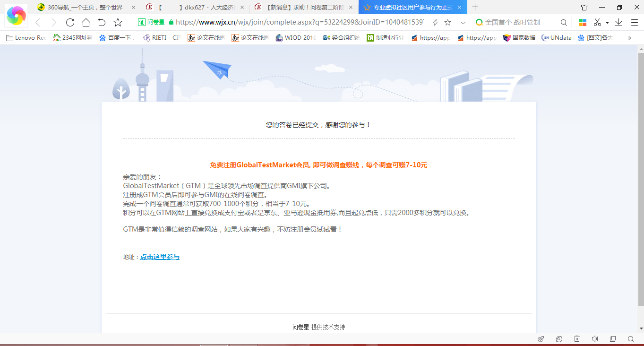Restore the recently closed tab via undo arrow
Viewport: 644px width, 346px height.
point(102,22)
